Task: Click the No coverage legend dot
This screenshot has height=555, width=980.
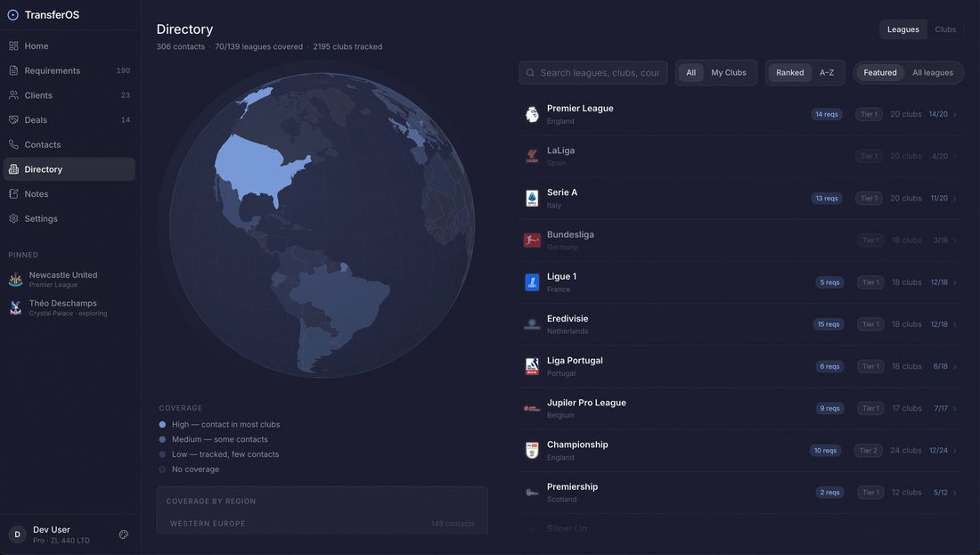Action: click(x=162, y=469)
